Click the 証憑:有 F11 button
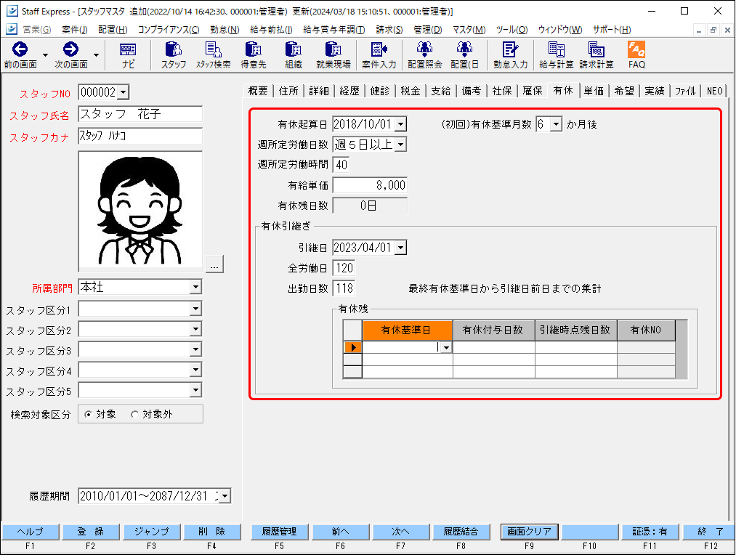Image resolution: width=744 pixels, height=560 pixels. point(650,532)
